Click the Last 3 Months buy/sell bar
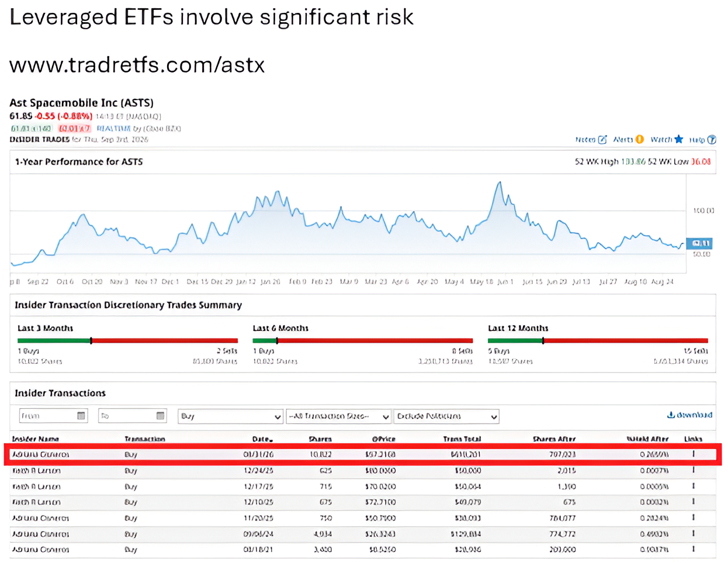The width and height of the screenshot is (728, 566). pyautogui.click(x=128, y=340)
